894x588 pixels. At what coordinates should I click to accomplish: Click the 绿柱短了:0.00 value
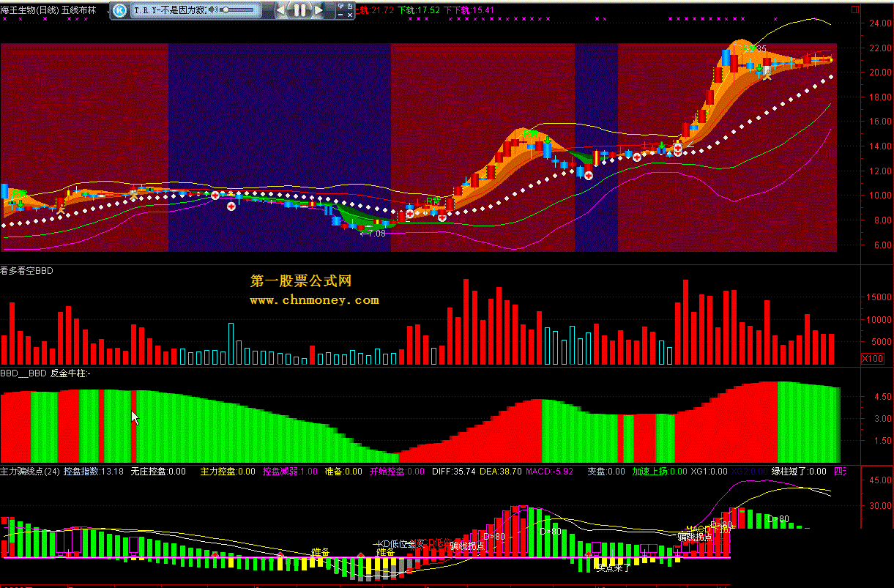(799, 472)
